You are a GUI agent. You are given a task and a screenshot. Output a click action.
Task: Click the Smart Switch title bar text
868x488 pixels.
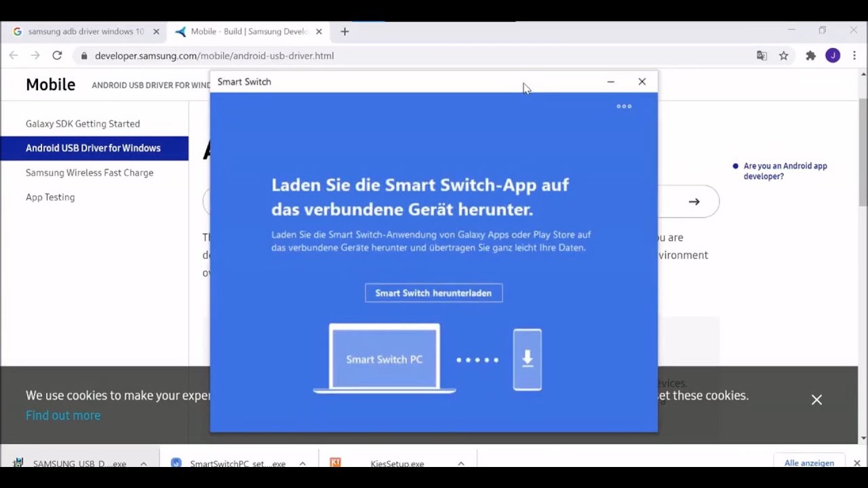pyautogui.click(x=244, y=81)
